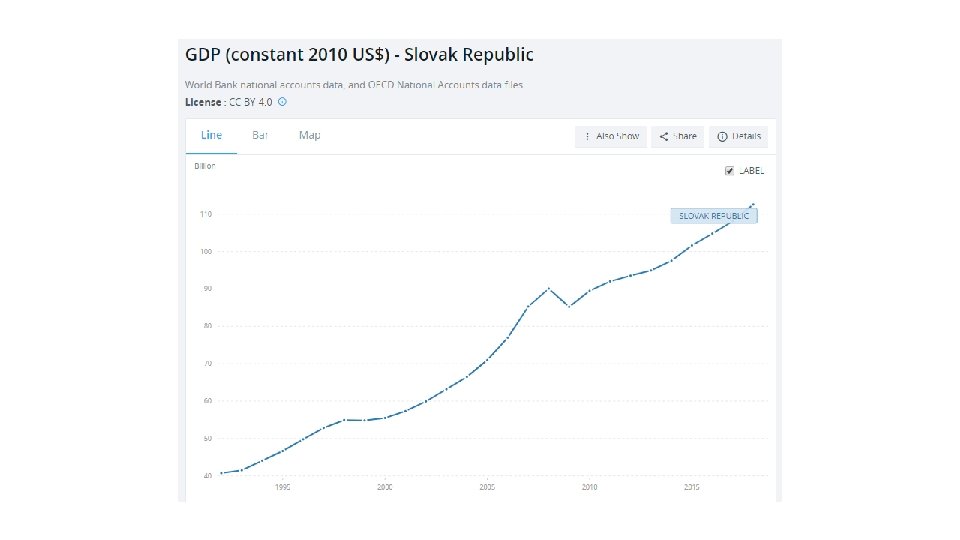The image size is (960, 540).
Task: Click the SLOVAK REPUBLIC series label
Action: coord(714,215)
